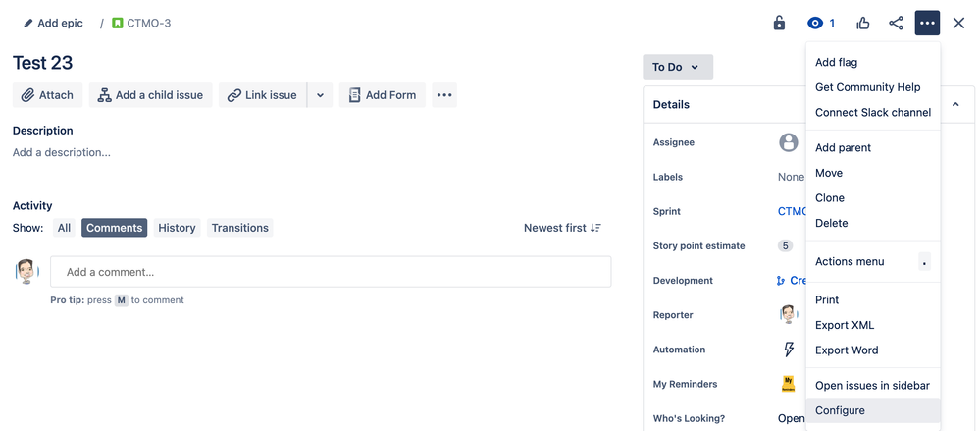
Task: Click the lock restrictions icon
Action: 779,24
